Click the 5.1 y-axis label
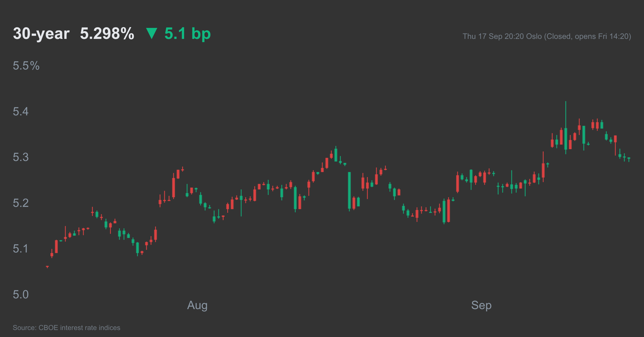This screenshot has height=337, width=644. tap(21, 249)
